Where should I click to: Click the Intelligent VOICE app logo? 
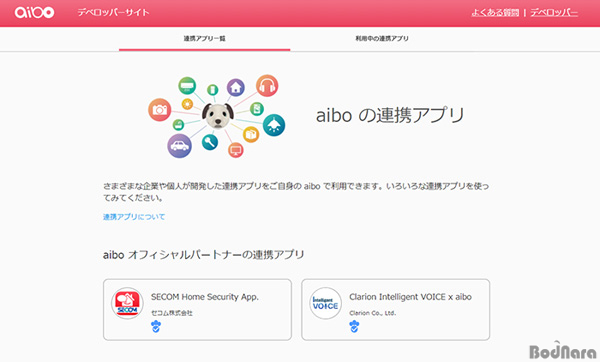point(326,303)
